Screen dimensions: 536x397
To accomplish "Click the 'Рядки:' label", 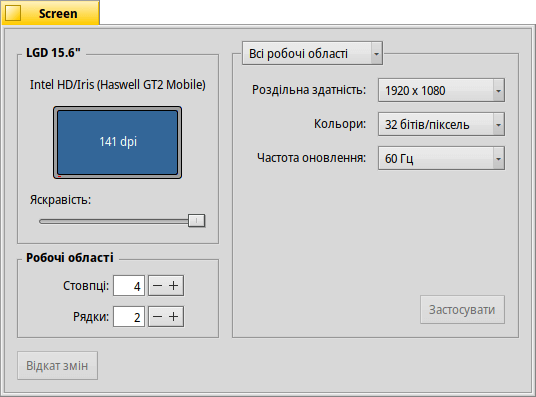I will (91, 317).
